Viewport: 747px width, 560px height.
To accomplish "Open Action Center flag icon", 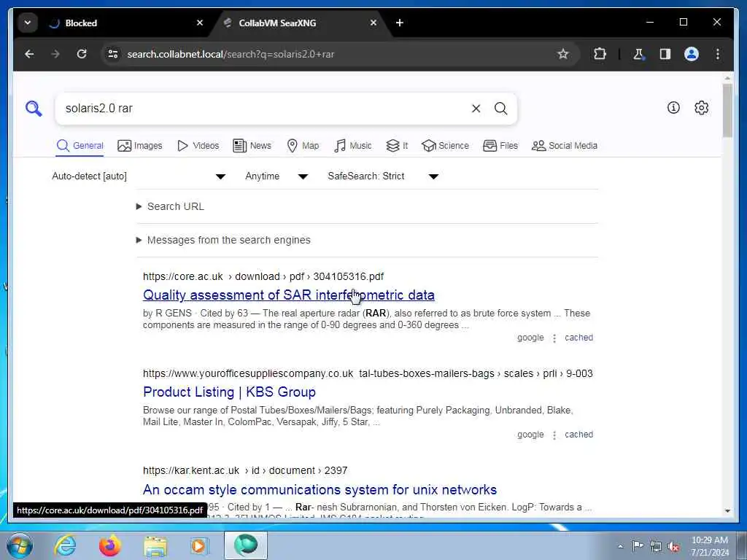I will click(638, 545).
